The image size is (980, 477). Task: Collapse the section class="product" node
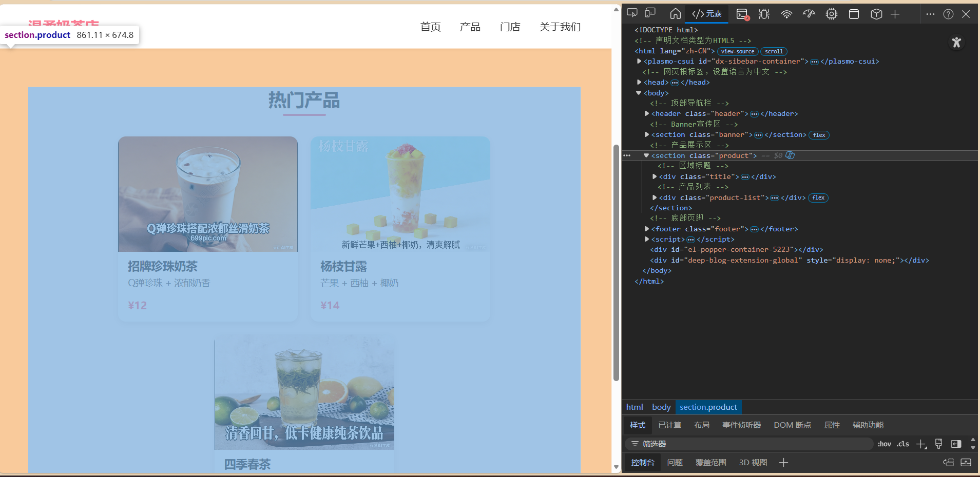646,155
